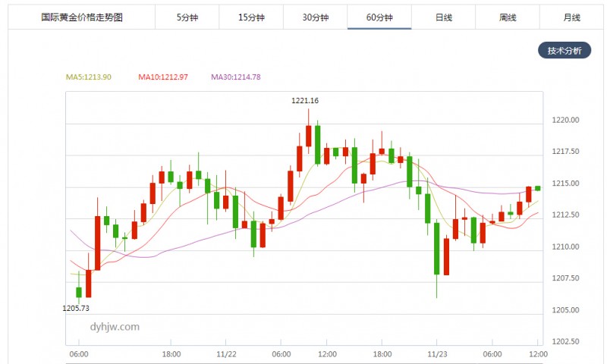The image size is (607, 364).
Task: Click the MA5:1213.90 legend label
Action: (x=88, y=77)
